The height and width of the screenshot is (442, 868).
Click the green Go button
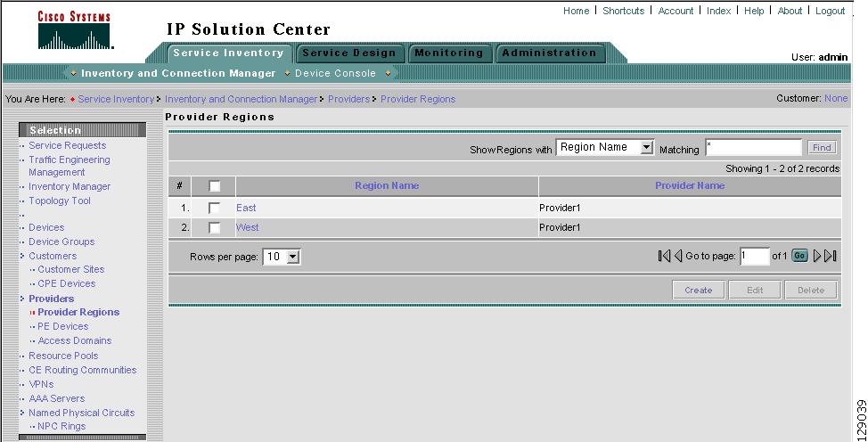click(800, 256)
